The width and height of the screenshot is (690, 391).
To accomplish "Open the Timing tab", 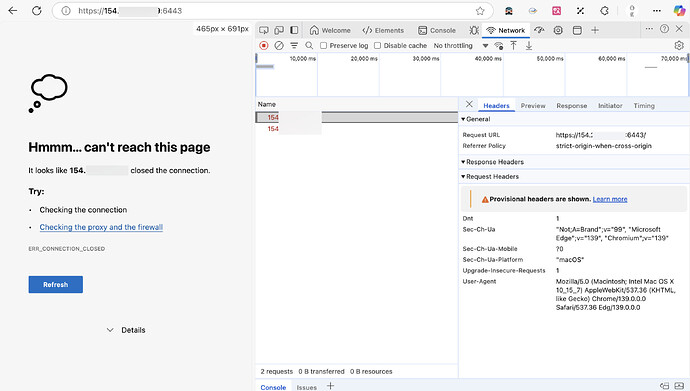I will (x=644, y=106).
